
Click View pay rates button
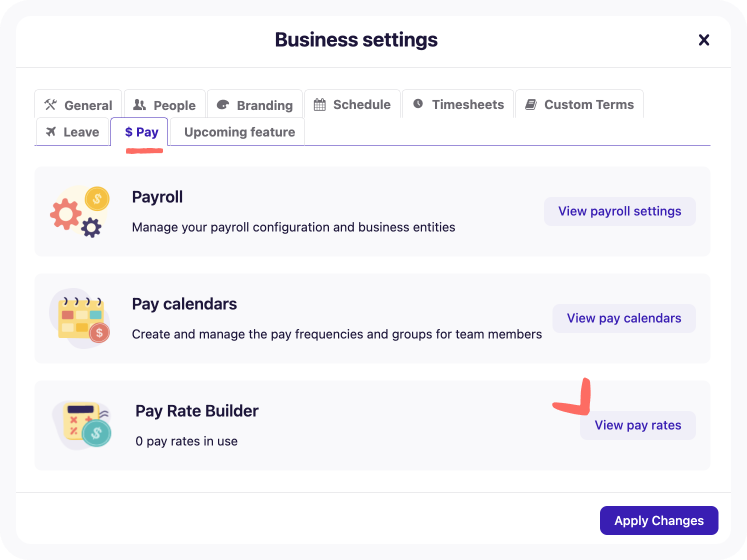[x=638, y=425]
